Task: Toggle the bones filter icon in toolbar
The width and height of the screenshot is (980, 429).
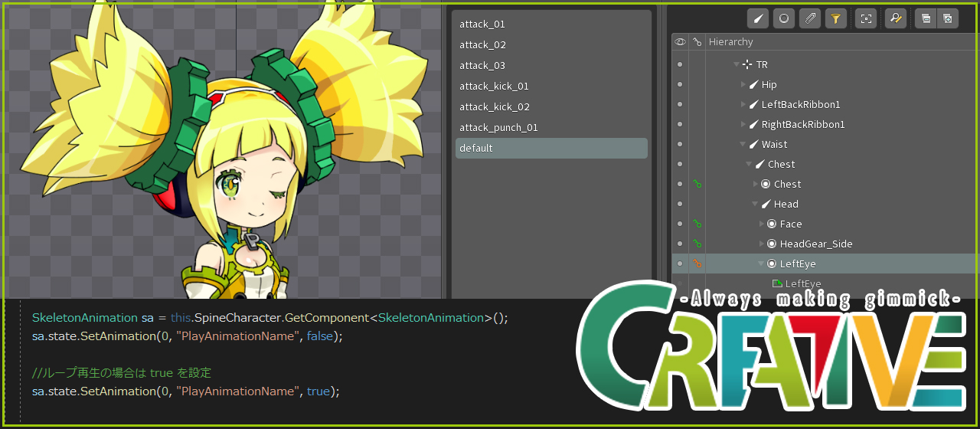Action: (758, 18)
